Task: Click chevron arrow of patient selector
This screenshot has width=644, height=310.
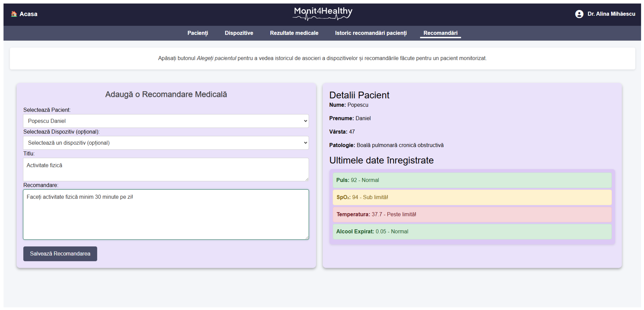Action: 305,121
